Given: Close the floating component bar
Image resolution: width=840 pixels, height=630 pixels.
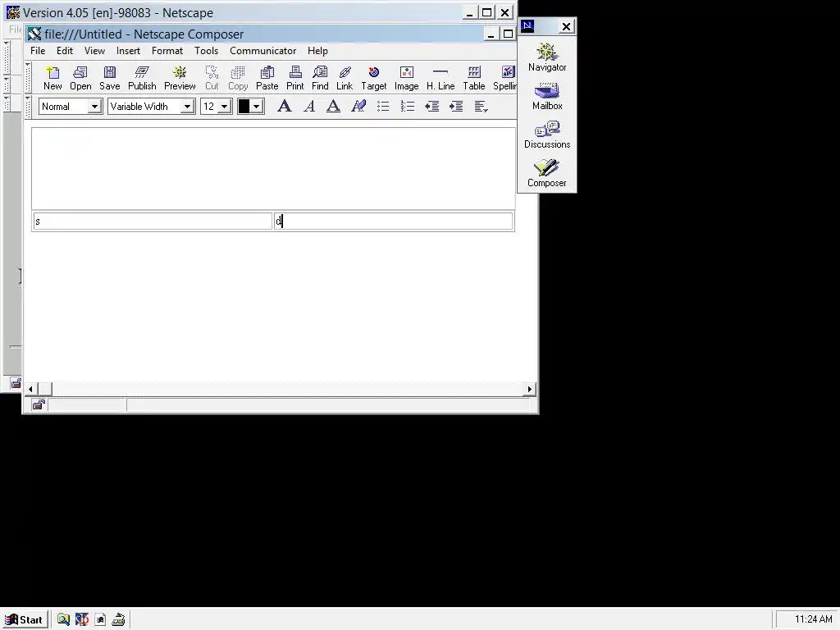Looking at the screenshot, I should pyautogui.click(x=566, y=26).
